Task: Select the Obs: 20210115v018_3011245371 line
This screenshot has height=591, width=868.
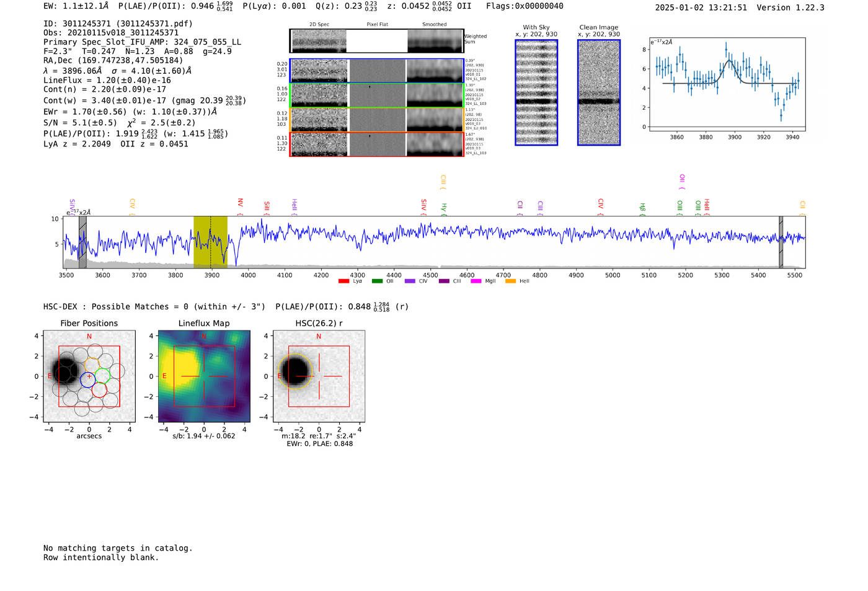Action: click(111, 33)
